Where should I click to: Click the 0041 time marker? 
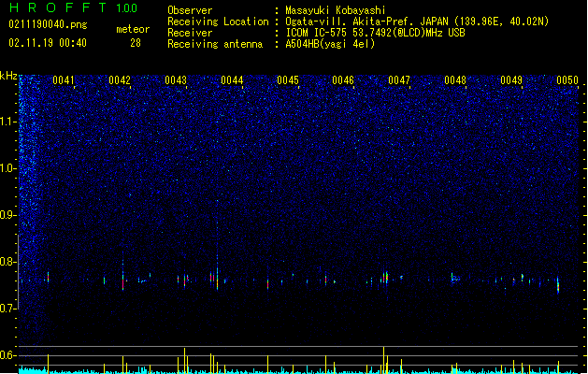click(64, 80)
